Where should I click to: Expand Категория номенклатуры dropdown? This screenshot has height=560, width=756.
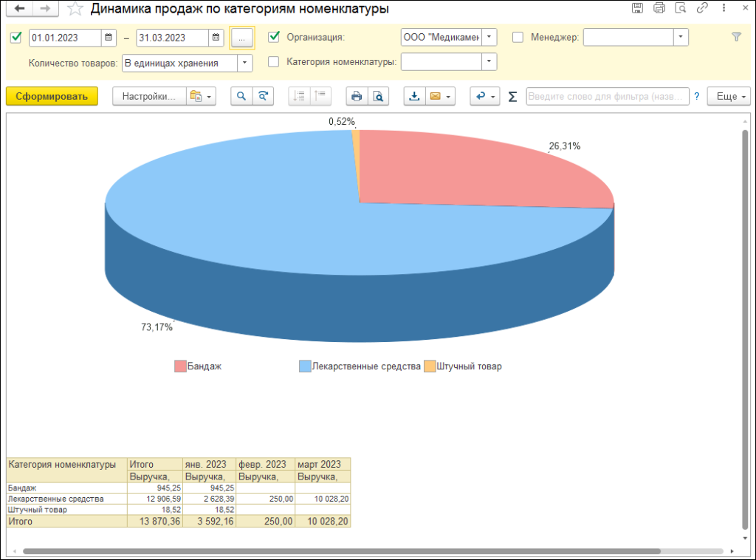point(489,62)
